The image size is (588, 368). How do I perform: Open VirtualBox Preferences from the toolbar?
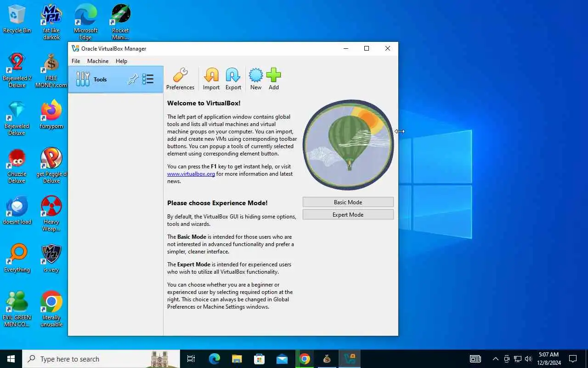pyautogui.click(x=180, y=79)
